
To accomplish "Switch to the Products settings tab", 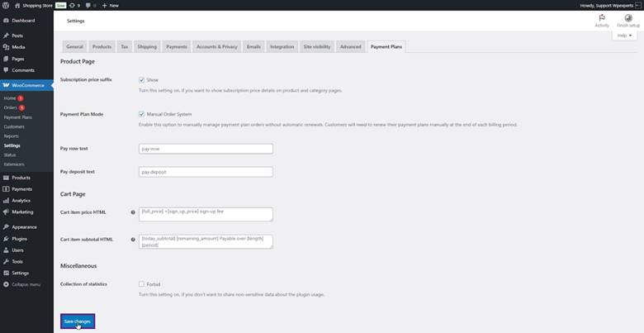I will [x=102, y=47].
